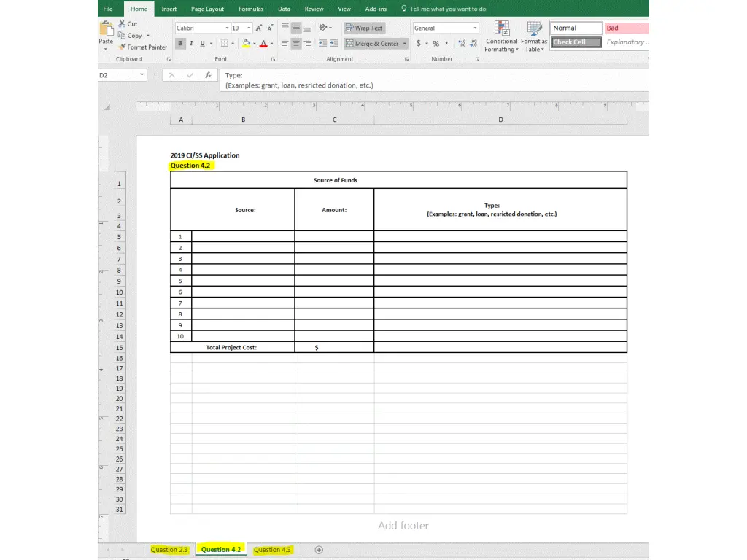Bottom align cell contents

(x=307, y=28)
